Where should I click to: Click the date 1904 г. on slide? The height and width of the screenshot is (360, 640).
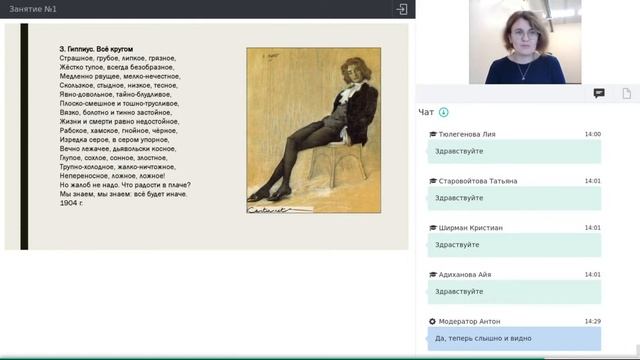[71, 203]
